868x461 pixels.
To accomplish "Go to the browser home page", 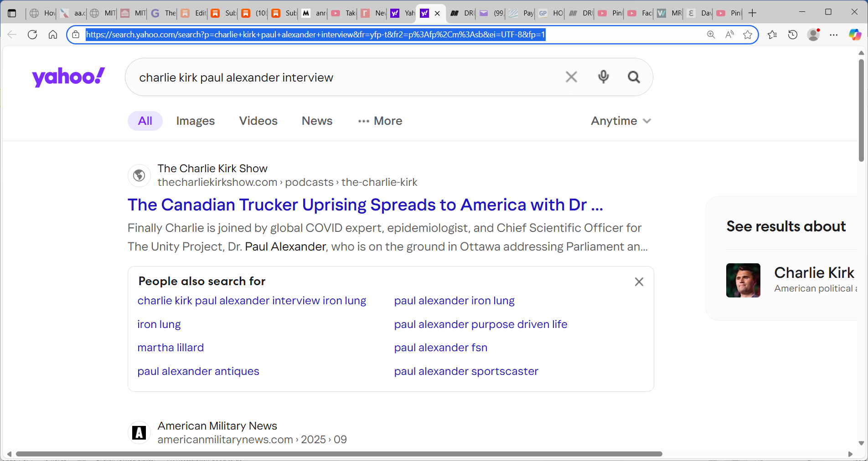I will click(x=53, y=35).
